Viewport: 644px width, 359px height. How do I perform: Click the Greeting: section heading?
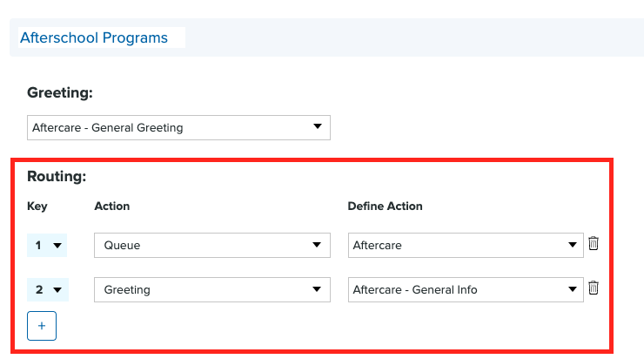[60, 92]
